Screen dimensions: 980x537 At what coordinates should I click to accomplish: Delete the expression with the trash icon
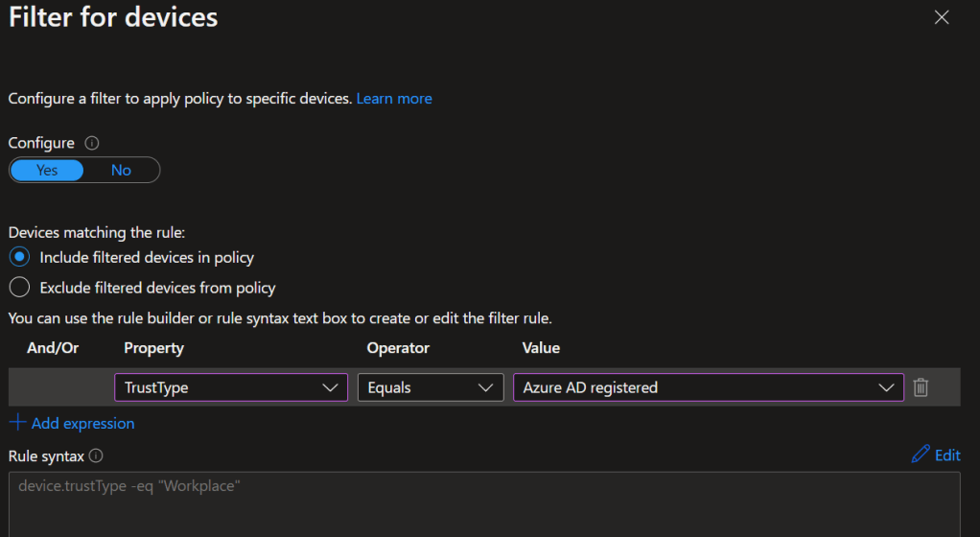(x=921, y=387)
